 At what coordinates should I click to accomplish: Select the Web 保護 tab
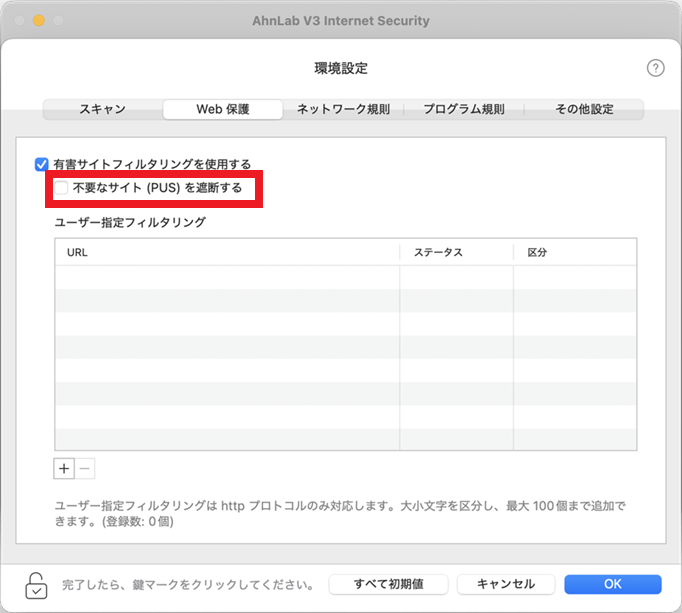(x=223, y=109)
